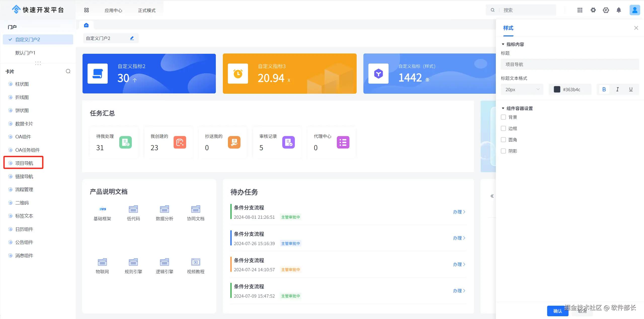Click the #363b4c color swatch
The width and height of the screenshot is (644, 319).
coord(557,89)
